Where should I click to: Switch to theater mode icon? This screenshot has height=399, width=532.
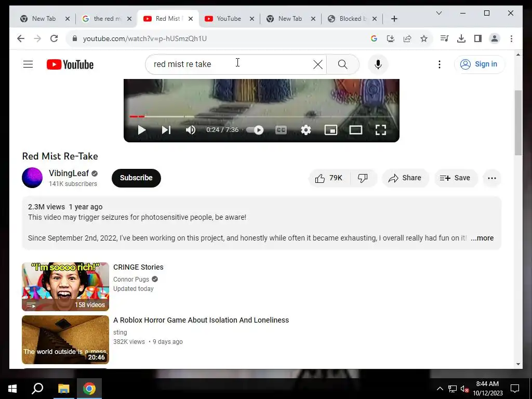click(x=355, y=130)
